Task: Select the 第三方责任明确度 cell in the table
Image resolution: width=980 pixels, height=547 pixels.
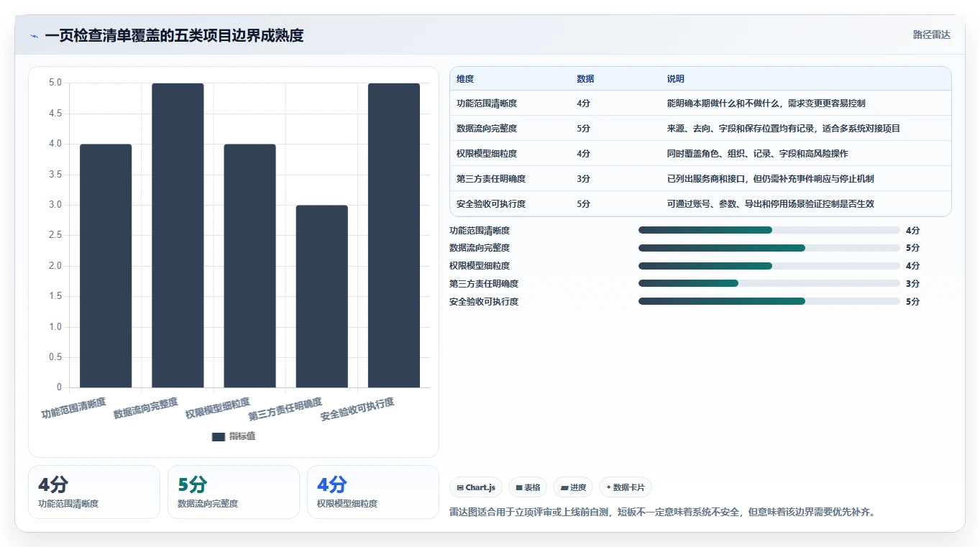Action: coord(491,179)
